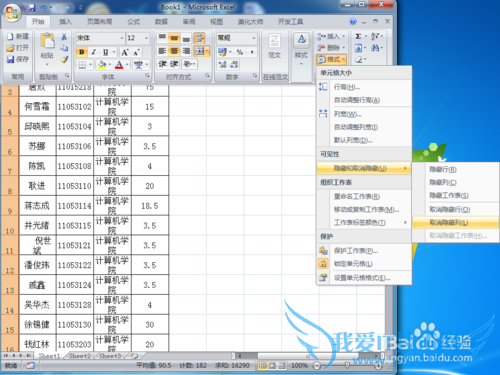Screen dimensions: 500x375
Task: Select 自动调整列宽 menu item
Action: [x=364, y=127]
